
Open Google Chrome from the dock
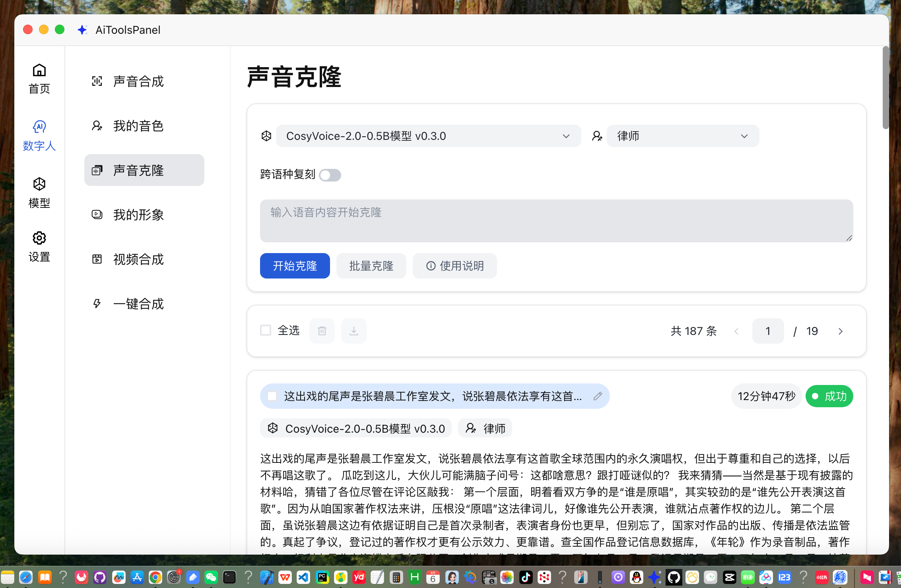pyautogui.click(x=155, y=577)
